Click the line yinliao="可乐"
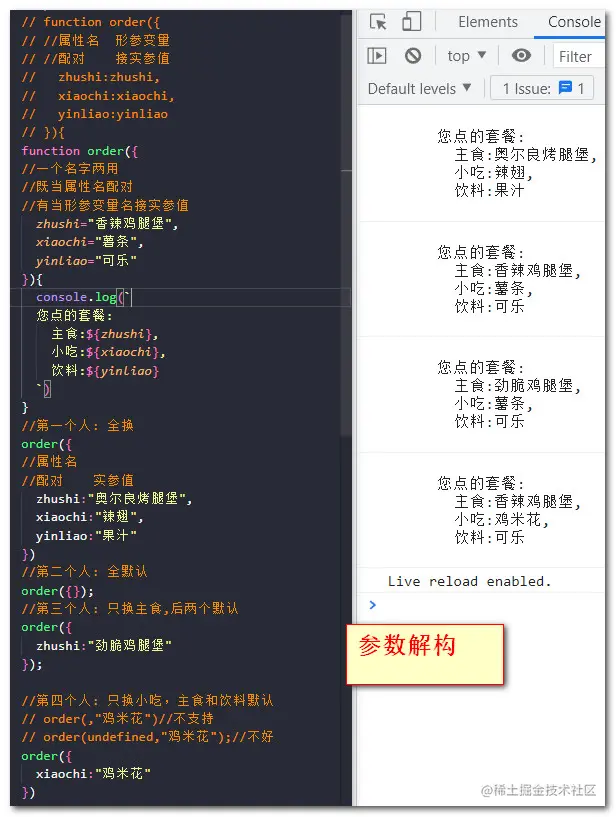616x817 pixels. [x=87, y=261]
